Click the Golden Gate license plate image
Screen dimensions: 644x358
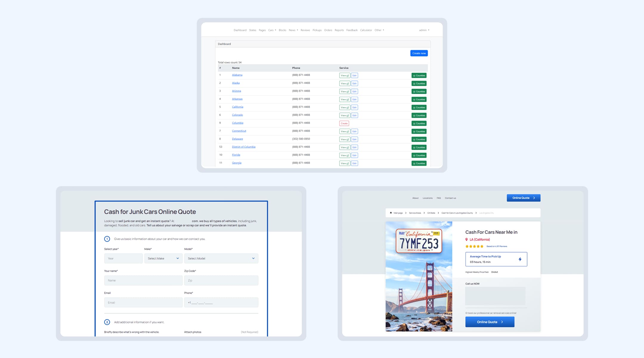[419, 276]
